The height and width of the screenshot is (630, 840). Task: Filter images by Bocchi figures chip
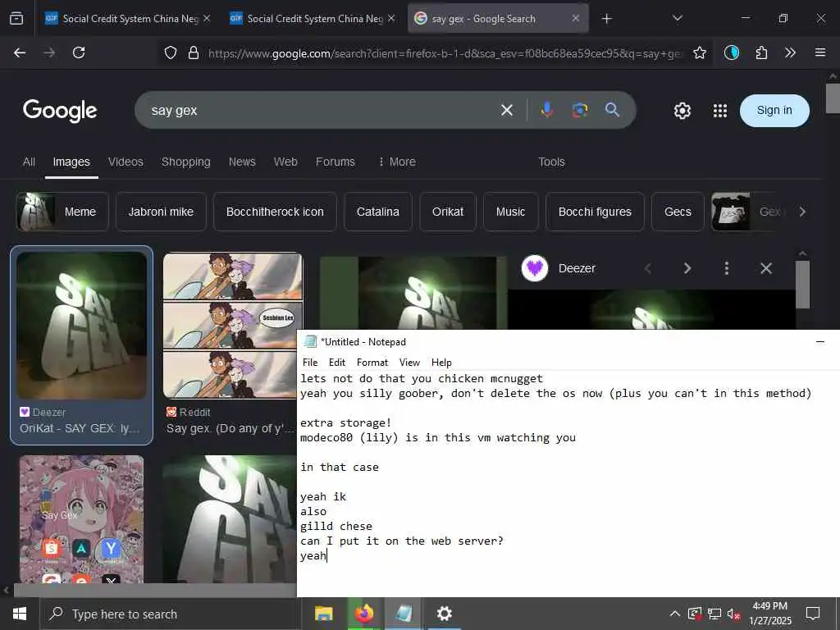tap(595, 212)
